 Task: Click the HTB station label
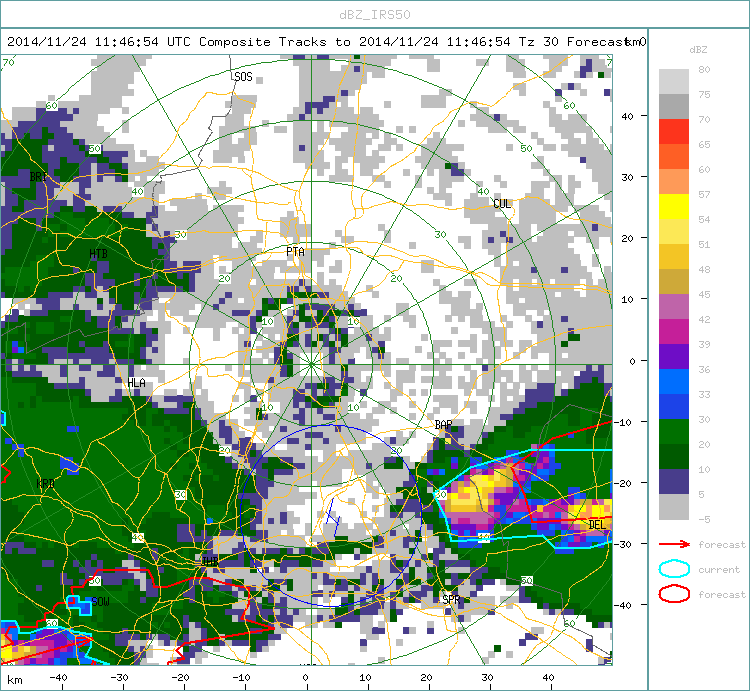point(98,254)
